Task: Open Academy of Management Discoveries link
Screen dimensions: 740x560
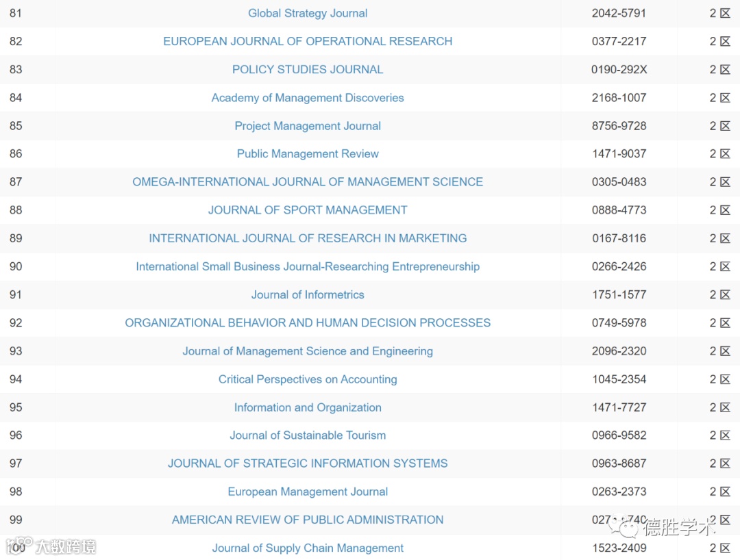Action: point(308,98)
